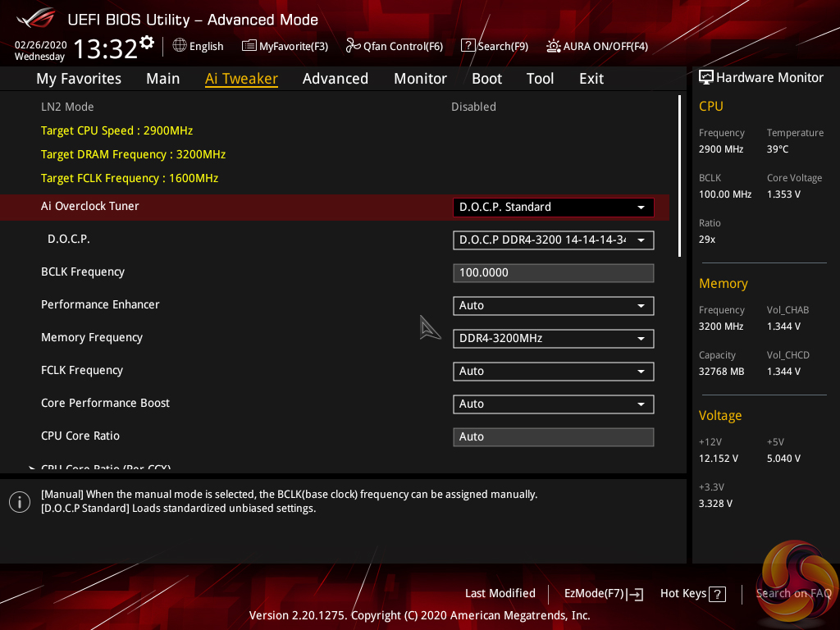Click the BCLK 100.00 MHz reading

coord(725,194)
